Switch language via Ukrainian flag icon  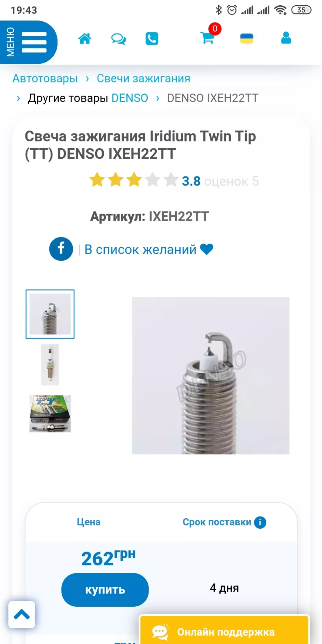[246, 39]
